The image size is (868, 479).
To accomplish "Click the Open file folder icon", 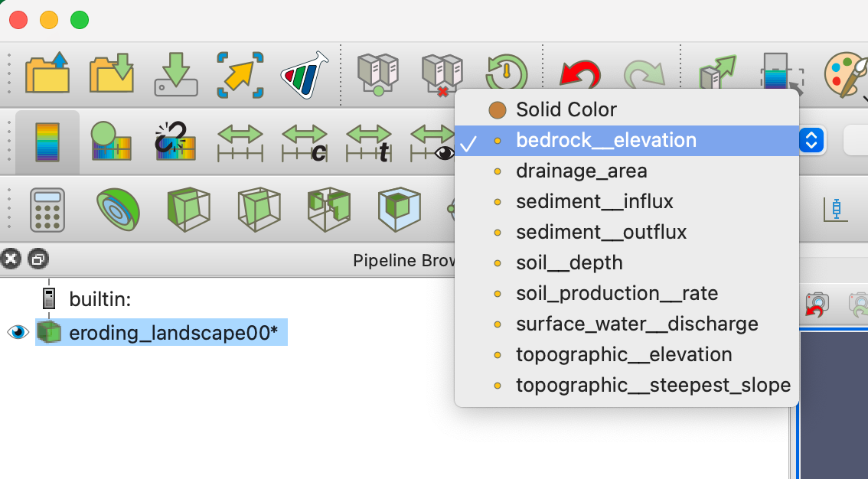I will click(47, 73).
